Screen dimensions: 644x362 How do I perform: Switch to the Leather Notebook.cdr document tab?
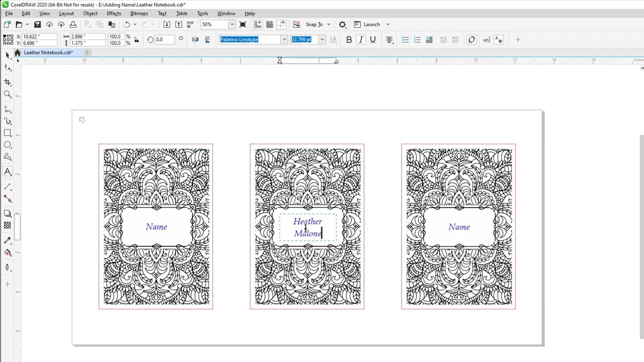[48, 53]
